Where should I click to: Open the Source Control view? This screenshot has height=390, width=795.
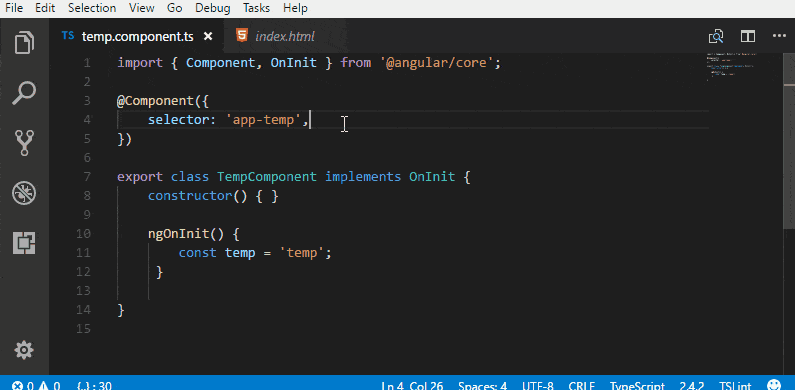(x=24, y=143)
